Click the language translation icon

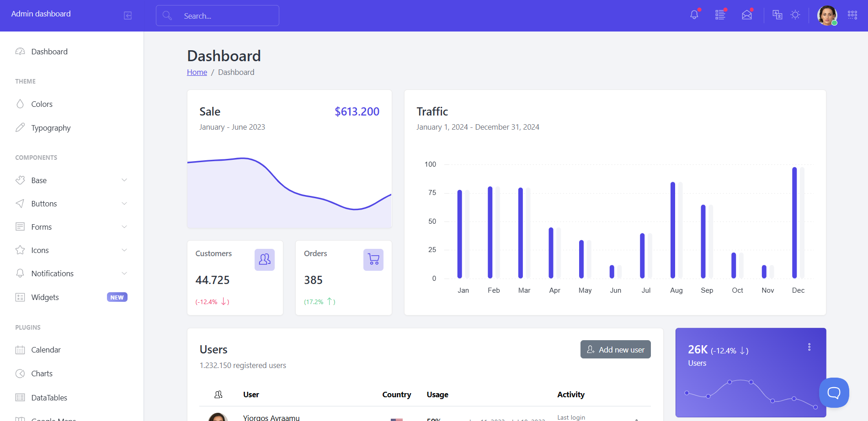777,15
